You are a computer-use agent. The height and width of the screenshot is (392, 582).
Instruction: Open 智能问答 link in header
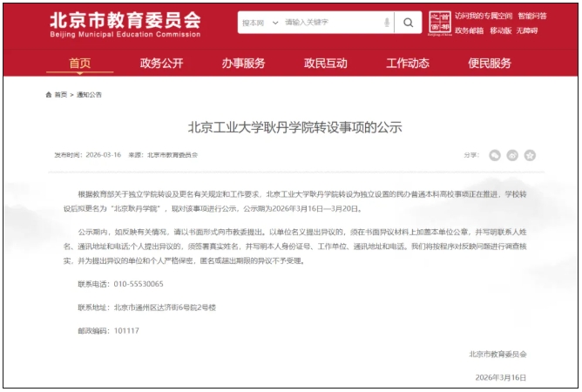pos(531,16)
